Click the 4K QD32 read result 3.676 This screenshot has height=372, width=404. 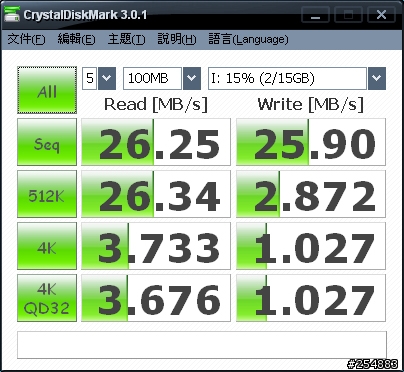coord(156,298)
